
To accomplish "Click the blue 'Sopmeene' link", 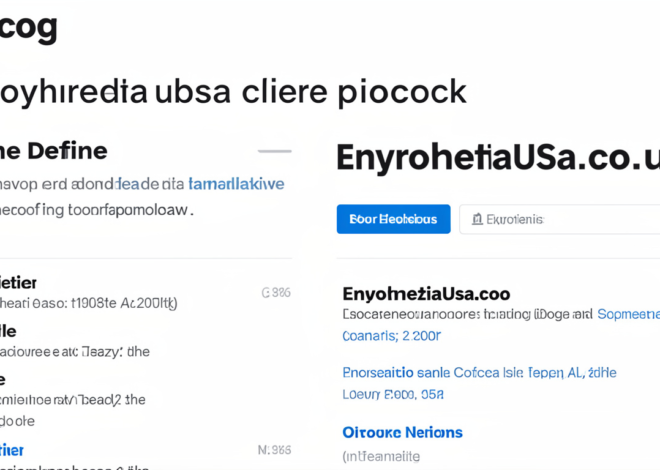I will 628,314.
